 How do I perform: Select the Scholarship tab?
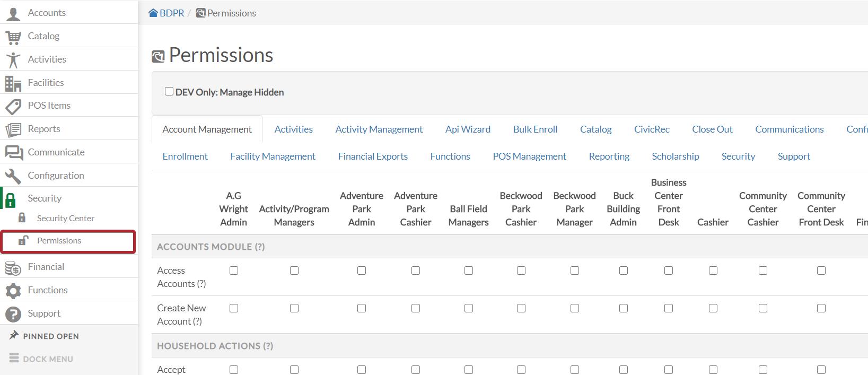(x=676, y=156)
